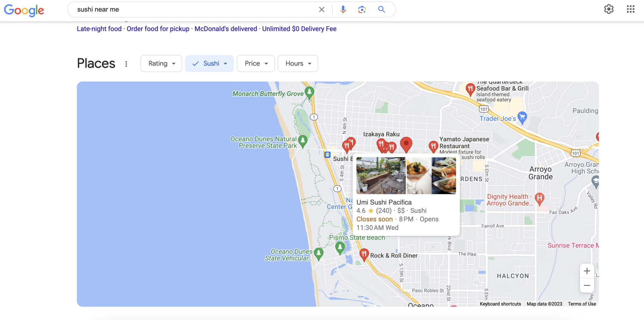Screen dimensions: 644x320
Task: Zoom in on the map
Action: coord(587,271)
